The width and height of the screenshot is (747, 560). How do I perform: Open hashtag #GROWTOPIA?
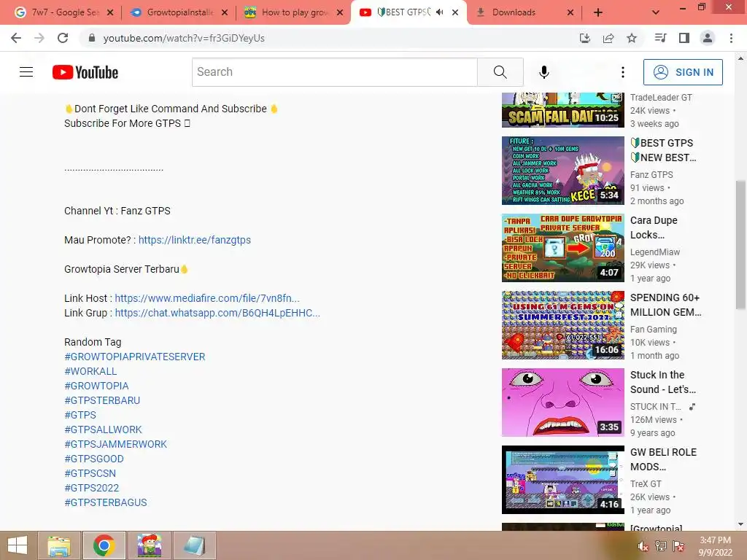click(97, 386)
